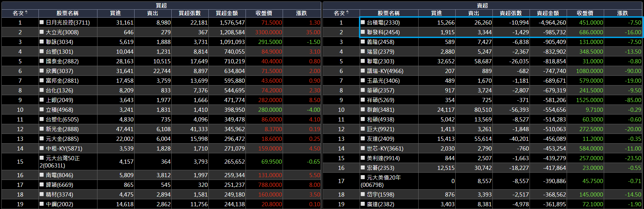
Task: Click stock name 中租-KY(5871)
Action: (x=64, y=148)
